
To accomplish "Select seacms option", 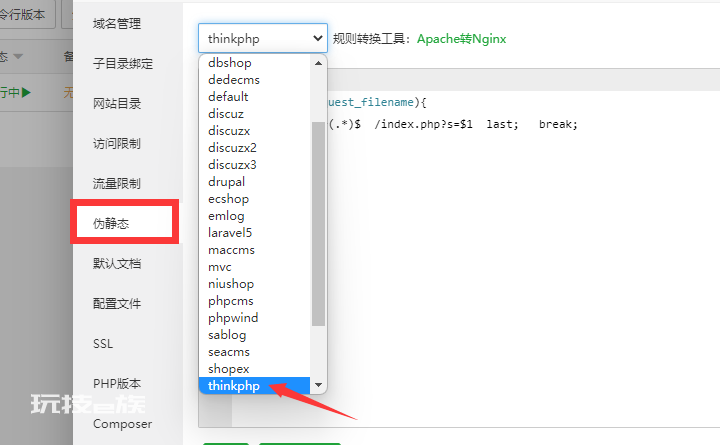I will [255, 351].
